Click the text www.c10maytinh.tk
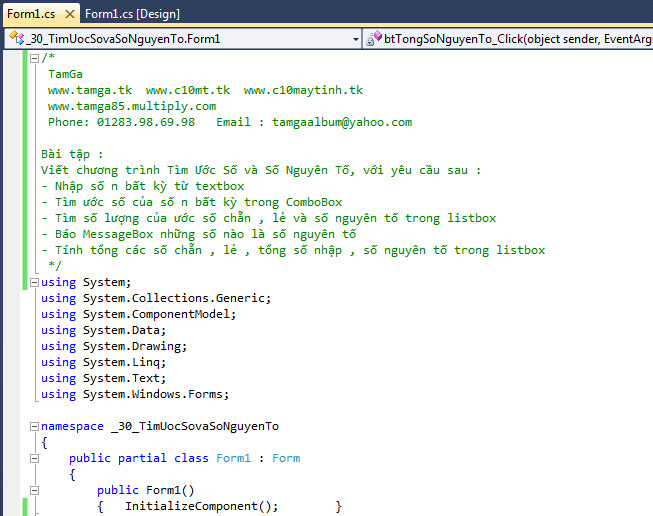Screen dimensions: 653x516 tap(303, 90)
